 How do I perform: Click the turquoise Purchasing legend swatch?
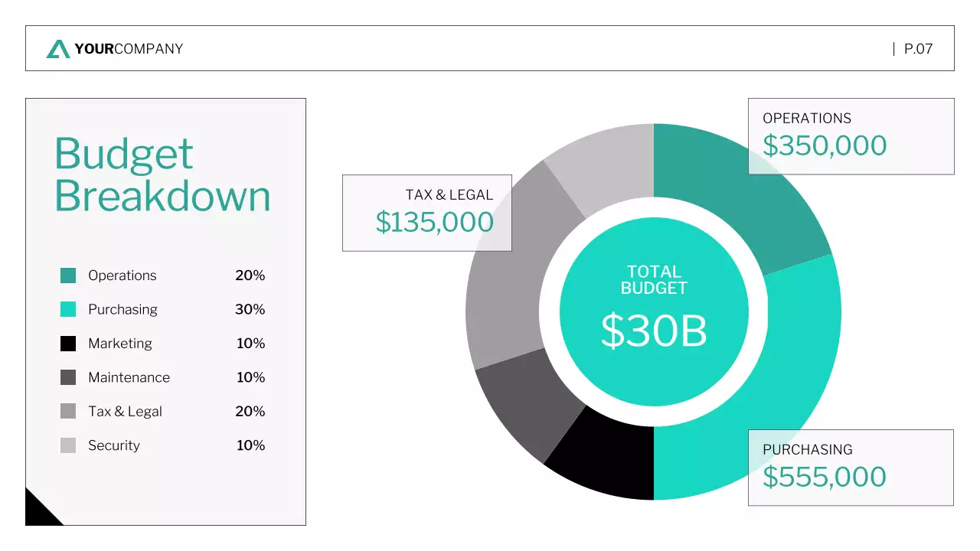67,309
